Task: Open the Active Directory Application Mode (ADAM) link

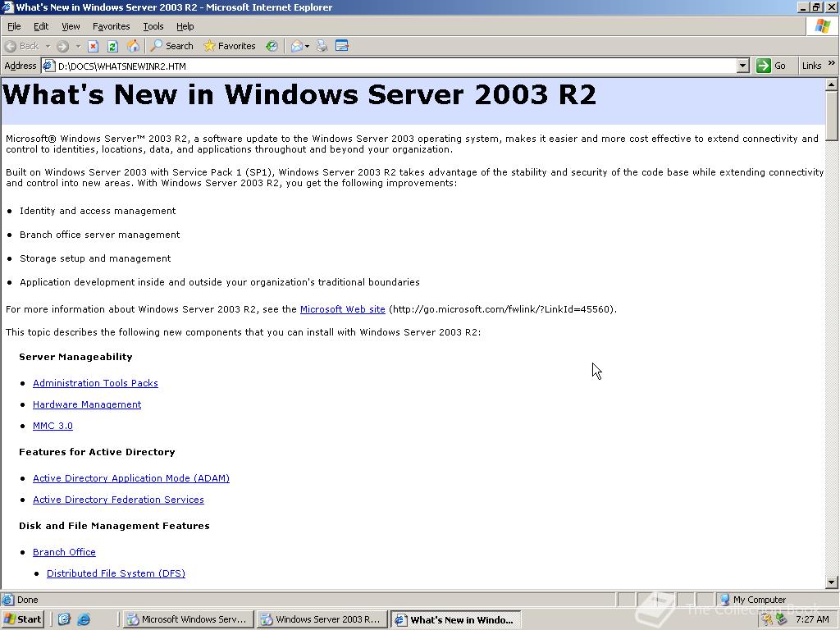Action: 131,478
